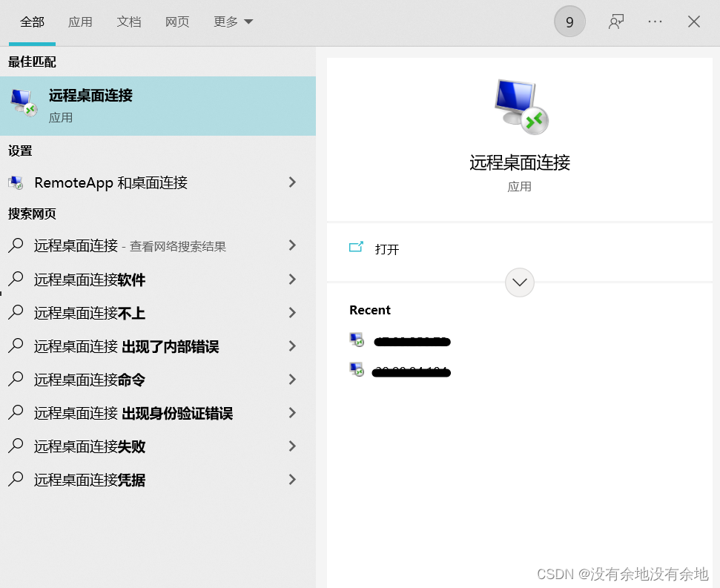Viewport: 720px width, 588px height.
Task: Click search icon beside 远程桌面连接软件
Action: tap(16, 279)
